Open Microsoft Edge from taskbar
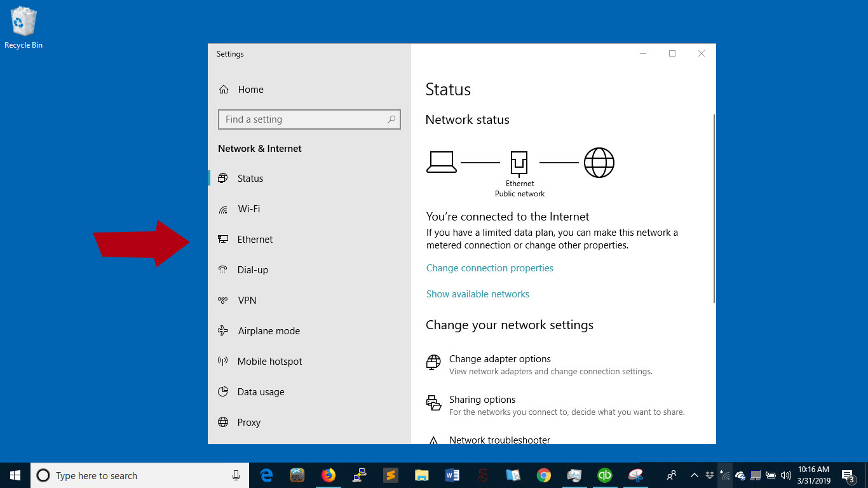This screenshot has width=868, height=488. point(266,475)
